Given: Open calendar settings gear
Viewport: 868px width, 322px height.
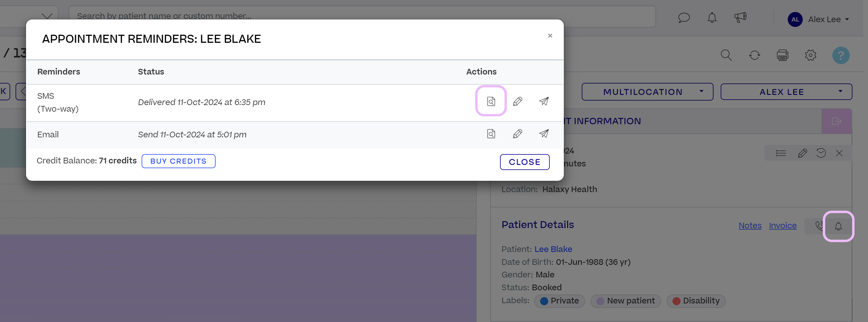Looking at the screenshot, I should 811,55.
